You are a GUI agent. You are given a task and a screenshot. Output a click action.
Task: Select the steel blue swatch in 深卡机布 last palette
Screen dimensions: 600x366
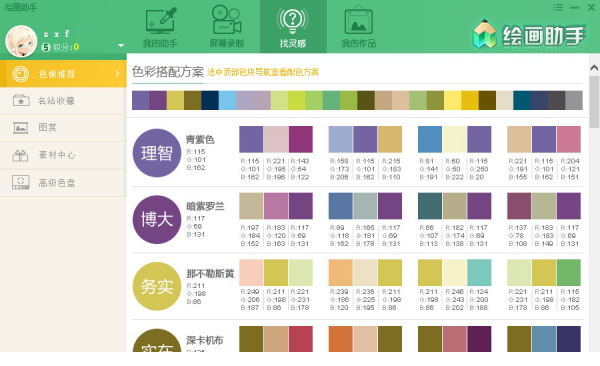[544, 339]
